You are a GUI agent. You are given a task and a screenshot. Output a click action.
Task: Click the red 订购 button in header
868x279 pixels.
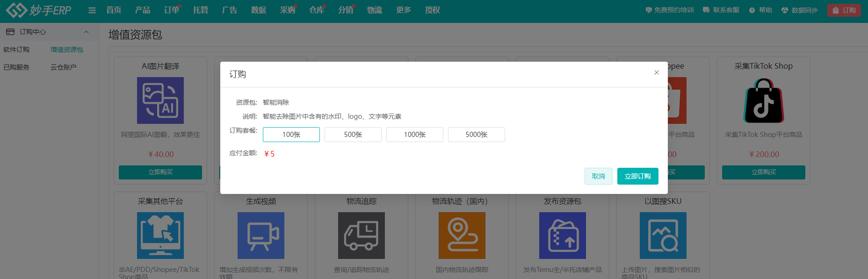pyautogui.click(x=844, y=10)
